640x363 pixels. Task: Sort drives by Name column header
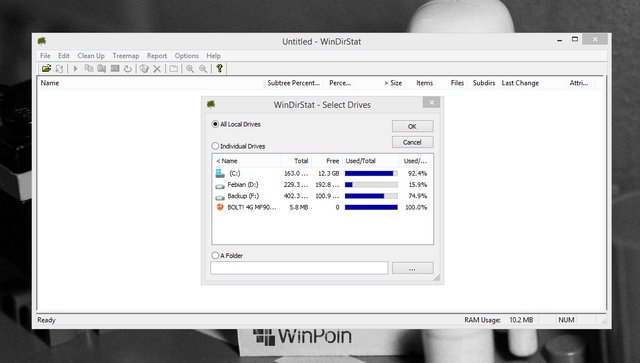tap(246, 161)
